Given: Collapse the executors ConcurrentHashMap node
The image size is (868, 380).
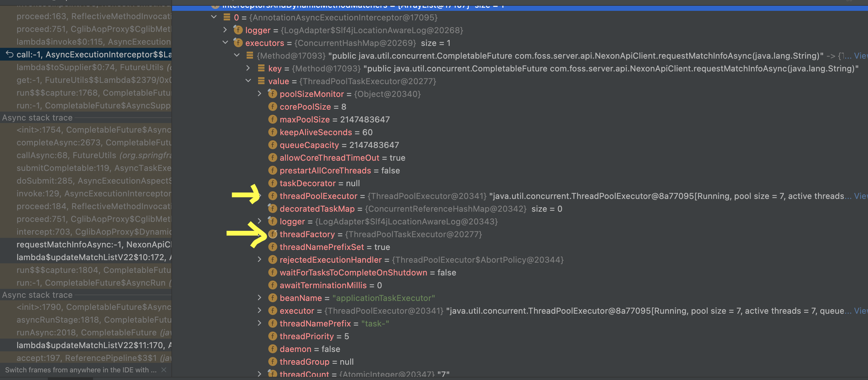Looking at the screenshot, I should 225,43.
